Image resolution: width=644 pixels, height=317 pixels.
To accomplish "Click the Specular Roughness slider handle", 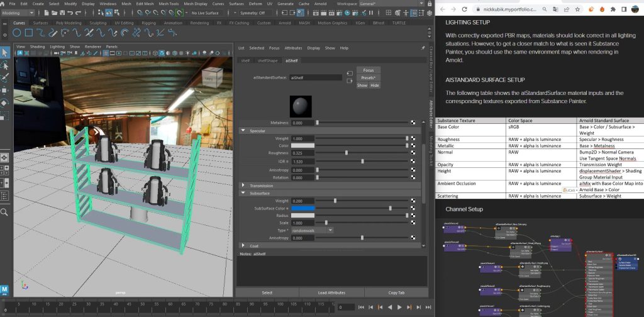I will pos(347,153).
